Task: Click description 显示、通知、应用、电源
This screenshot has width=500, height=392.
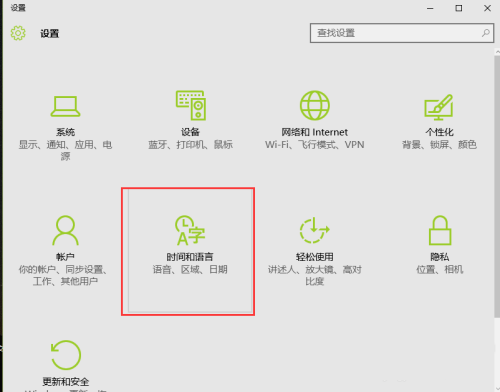Action: [65, 150]
